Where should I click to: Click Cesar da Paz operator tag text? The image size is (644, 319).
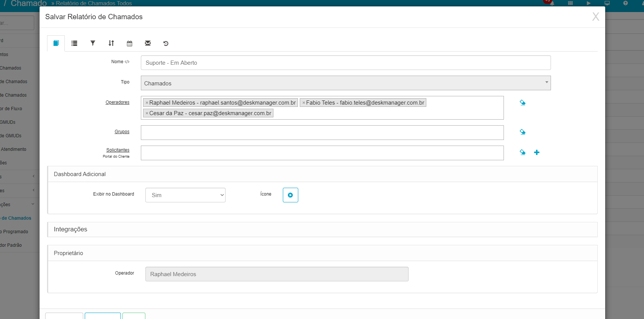[210, 113]
